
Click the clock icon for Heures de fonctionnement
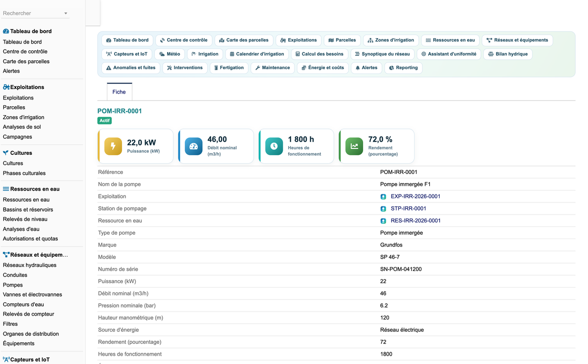(274, 146)
